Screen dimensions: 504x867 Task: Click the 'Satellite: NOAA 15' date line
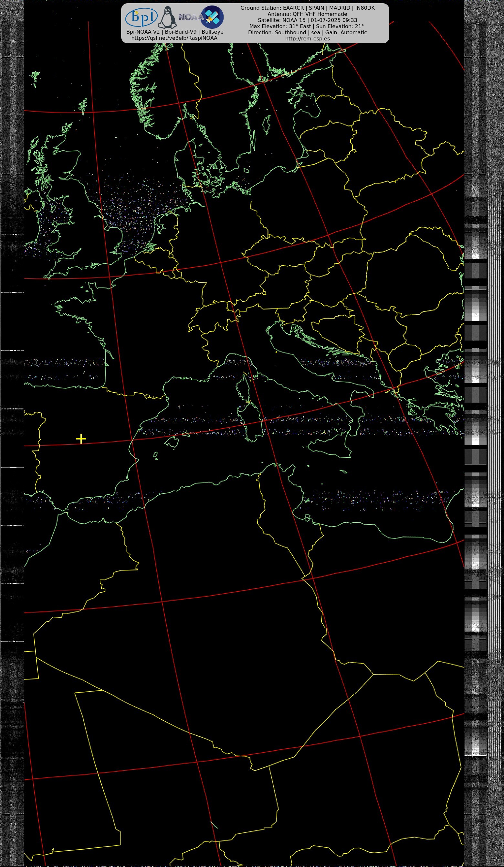coord(307,20)
